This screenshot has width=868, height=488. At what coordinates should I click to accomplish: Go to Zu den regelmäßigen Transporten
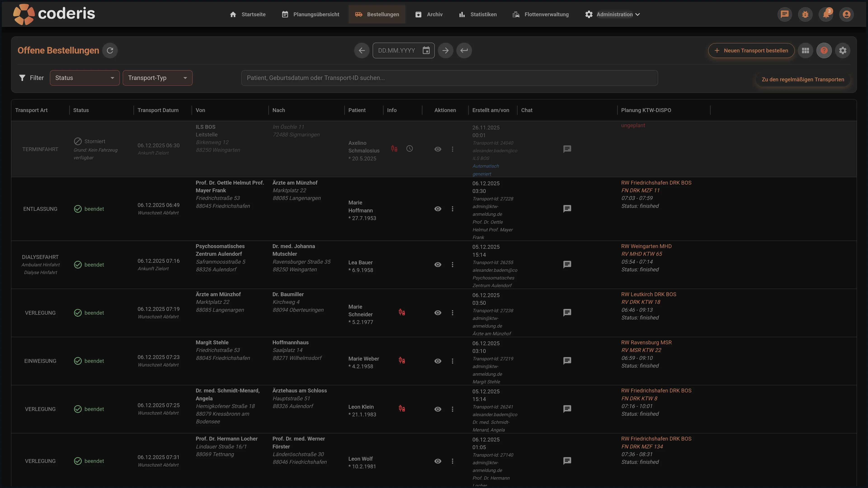pos(803,80)
